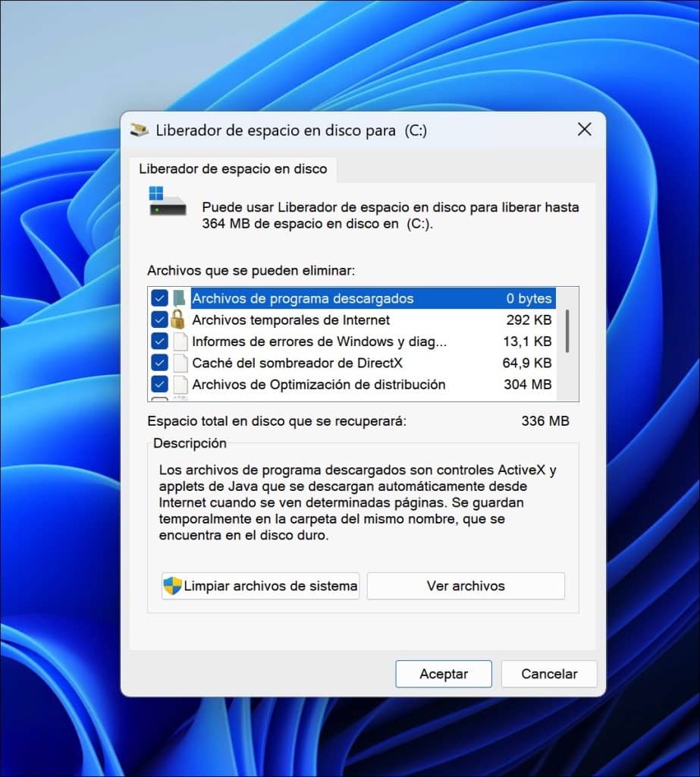Viewport: 700px width, 777px height.
Task: Click the file icon for Archivos de Optimización de distribución
Action: [x=180, y=385]
